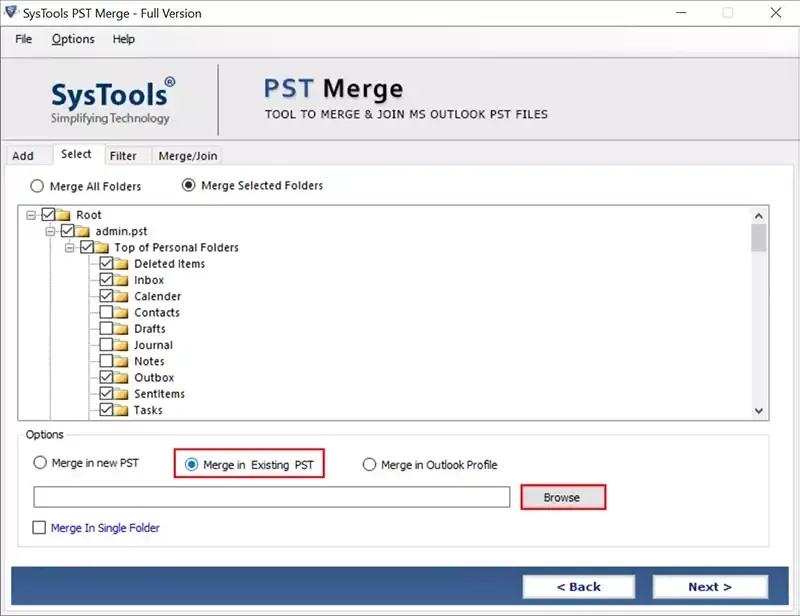The height and width of the screenshot is (616, 800).
Task: Check the Notes checkbox
Action: coord(106,361)
